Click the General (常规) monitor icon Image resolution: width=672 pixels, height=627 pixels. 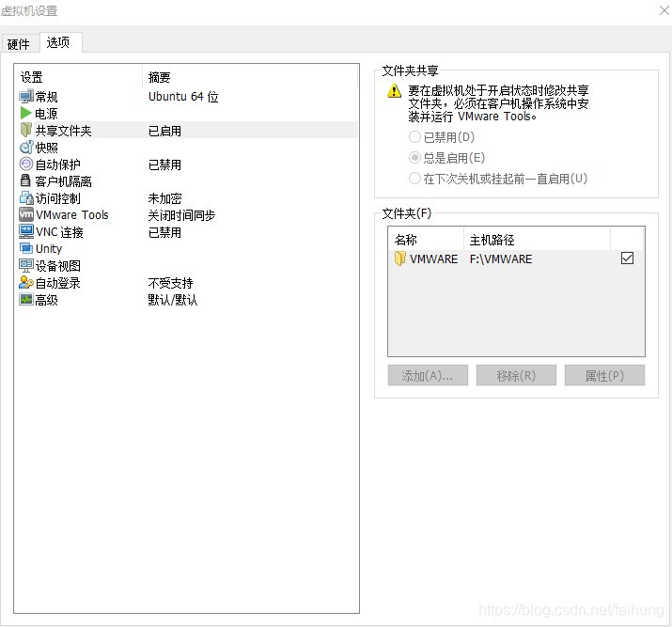[x=26, y=97]
